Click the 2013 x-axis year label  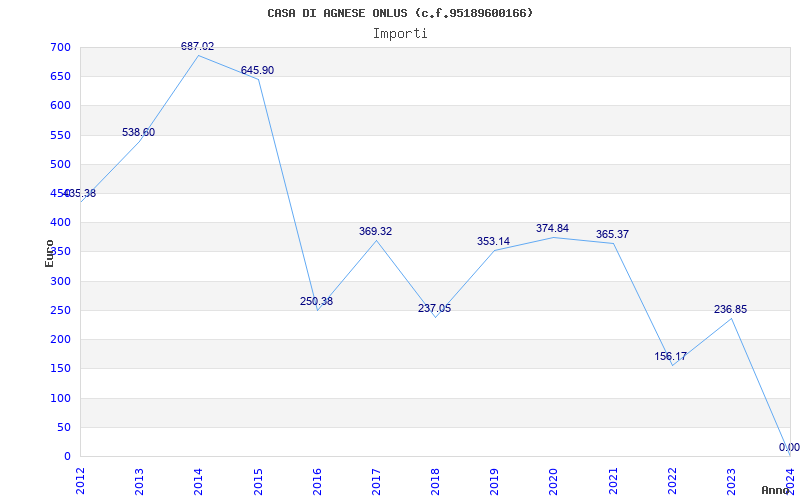click(x=139, y=480)
